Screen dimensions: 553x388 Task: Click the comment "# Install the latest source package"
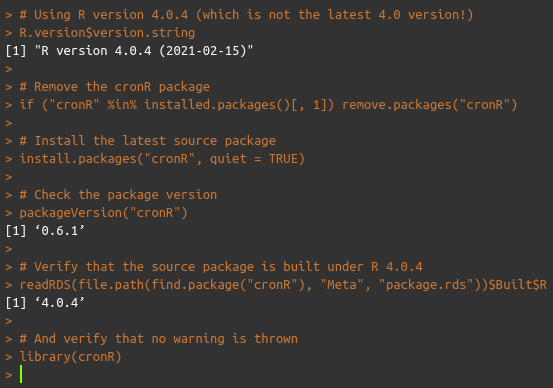[147, 141]
